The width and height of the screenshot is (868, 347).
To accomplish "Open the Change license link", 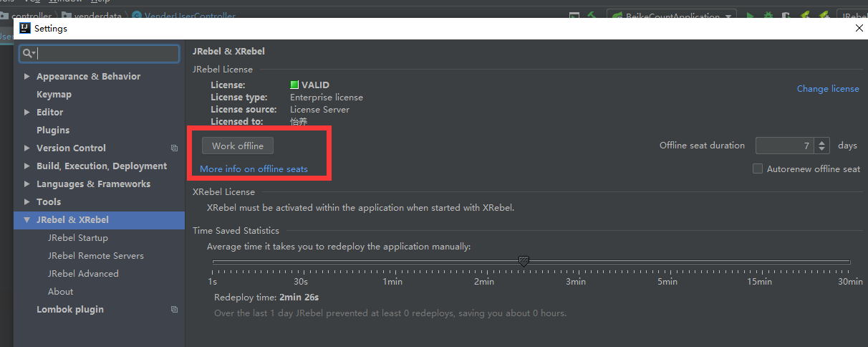I will (828, 89).
